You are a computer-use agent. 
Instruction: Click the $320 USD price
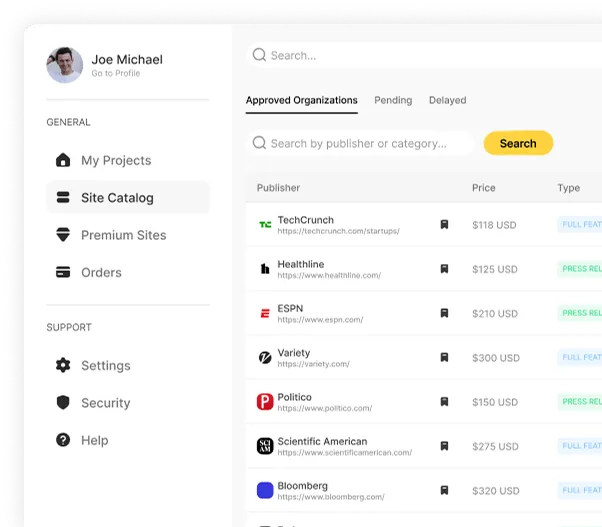tap(496, 491)
